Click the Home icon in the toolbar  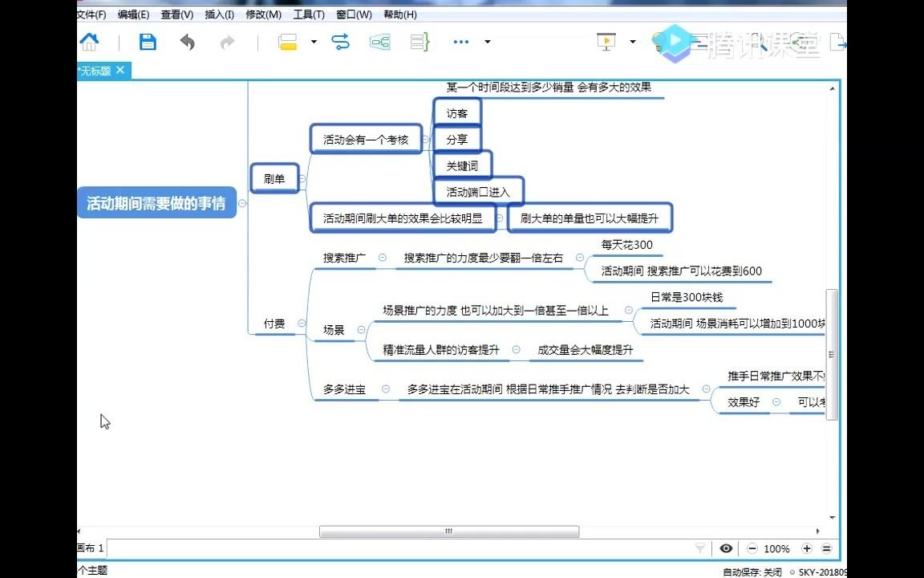point(88,42)
